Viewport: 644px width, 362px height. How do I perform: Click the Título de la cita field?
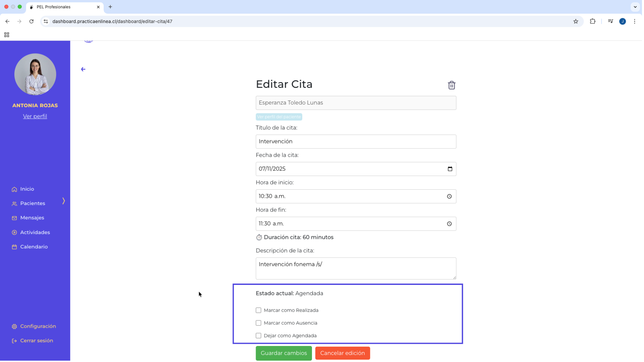pos(357,142)
